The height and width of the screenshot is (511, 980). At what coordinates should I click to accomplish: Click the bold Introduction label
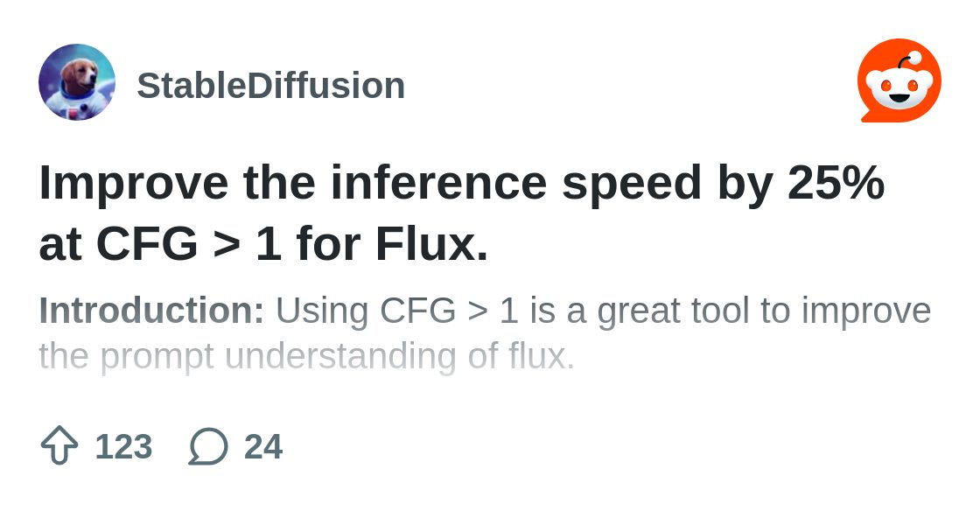point(152,311)
